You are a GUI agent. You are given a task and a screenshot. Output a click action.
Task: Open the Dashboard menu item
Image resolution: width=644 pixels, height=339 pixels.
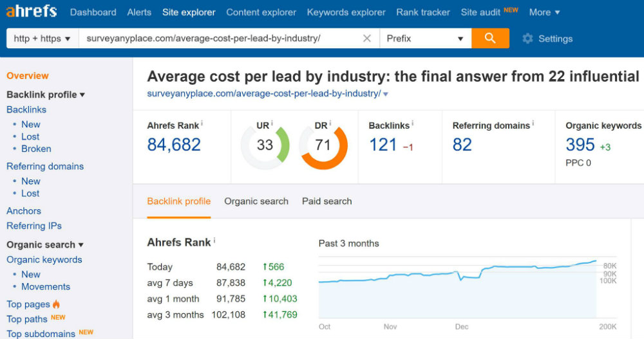coord(93,12)
